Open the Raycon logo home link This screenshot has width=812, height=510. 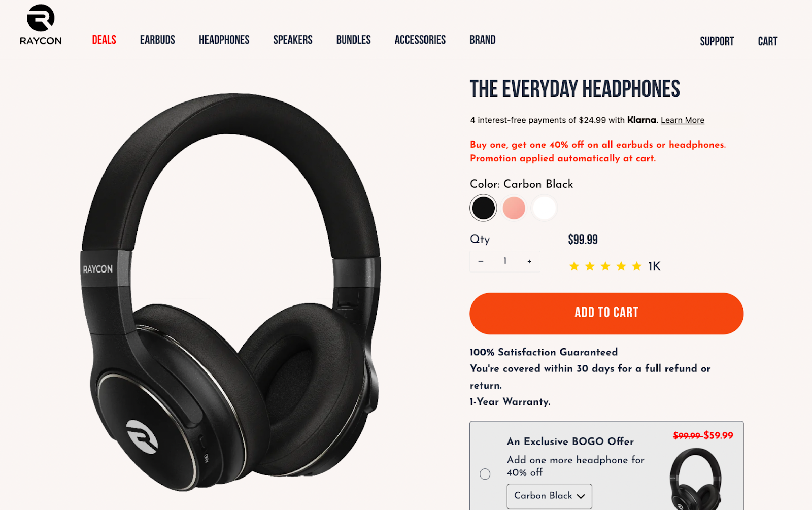(41, 25)
